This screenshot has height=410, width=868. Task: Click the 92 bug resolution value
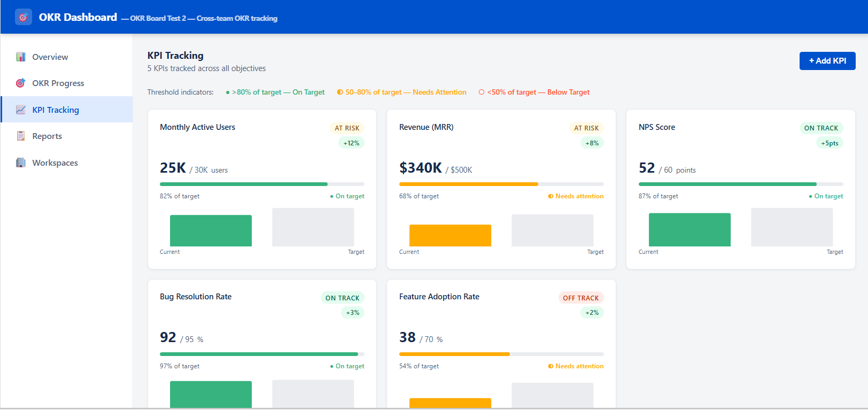[x=168, y=337]
